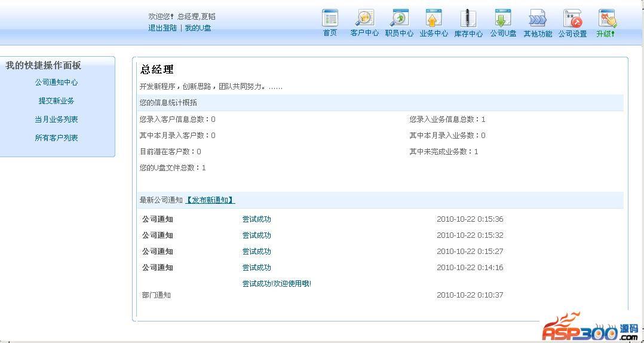Viewport: 644px width, 343px height.
Task: Click 目前潜在客户数：0 text
Action: click(x=170, y=151)
